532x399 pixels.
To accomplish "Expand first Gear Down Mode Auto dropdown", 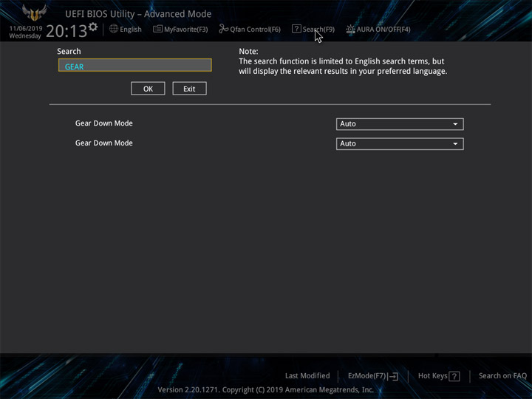I will tap(400, 124).
